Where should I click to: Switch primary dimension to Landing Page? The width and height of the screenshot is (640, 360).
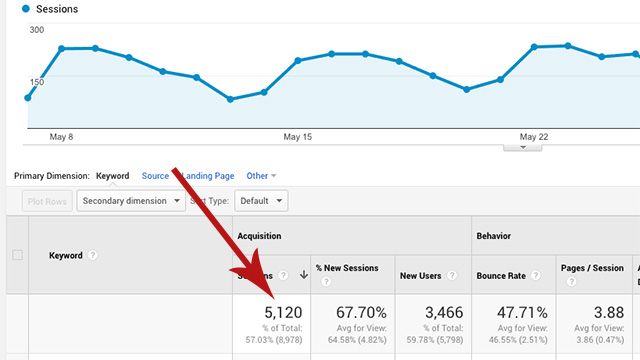coord(208,176)
